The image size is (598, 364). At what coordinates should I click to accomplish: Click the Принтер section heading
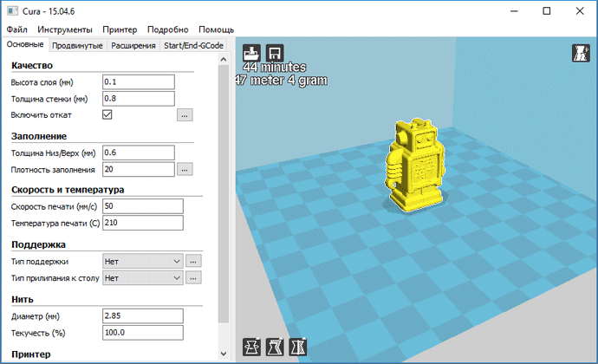coord(31,354)
